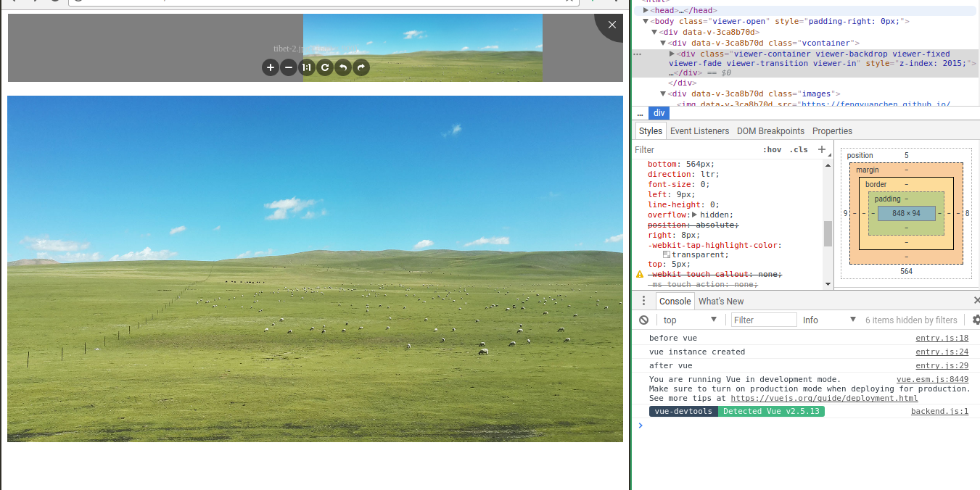Open the entry.js:18 source link
The height and width of the screenshot is (490, 980).
pos(942,338)
